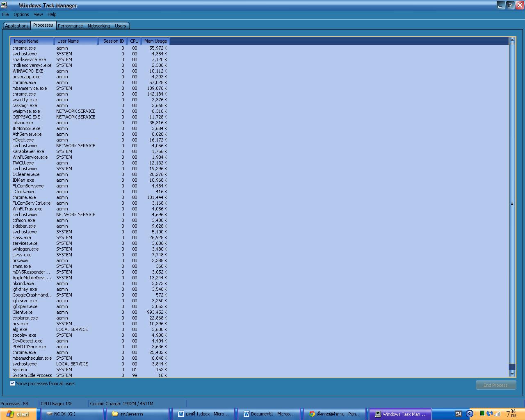Select the mbamservice.exe process

[x=89, y=88]
